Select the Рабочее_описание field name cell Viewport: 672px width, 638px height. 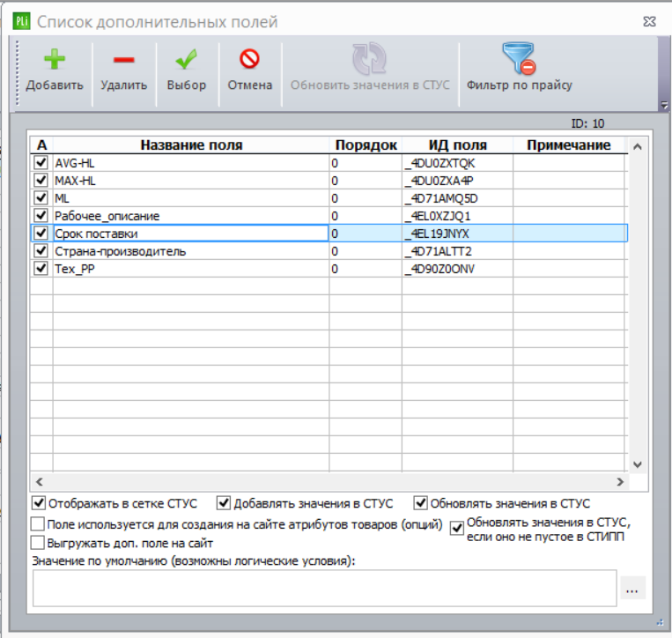pyautogui.click(x=191, y=216)
